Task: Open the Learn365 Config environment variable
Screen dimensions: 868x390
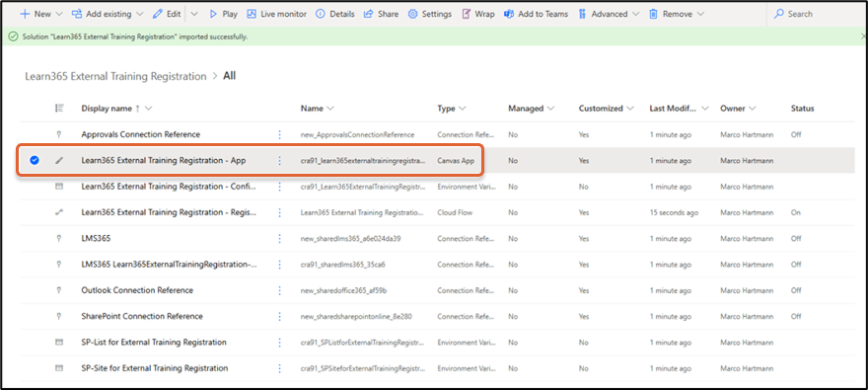Action: pyautogui.click(x=169, y=187)
